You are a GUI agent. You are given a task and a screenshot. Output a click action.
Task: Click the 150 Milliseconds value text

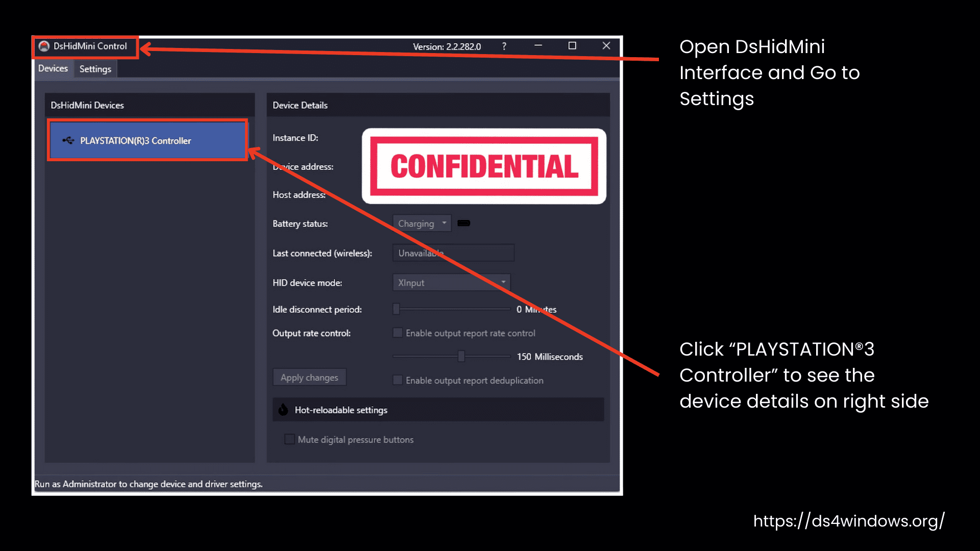[550, 357]
